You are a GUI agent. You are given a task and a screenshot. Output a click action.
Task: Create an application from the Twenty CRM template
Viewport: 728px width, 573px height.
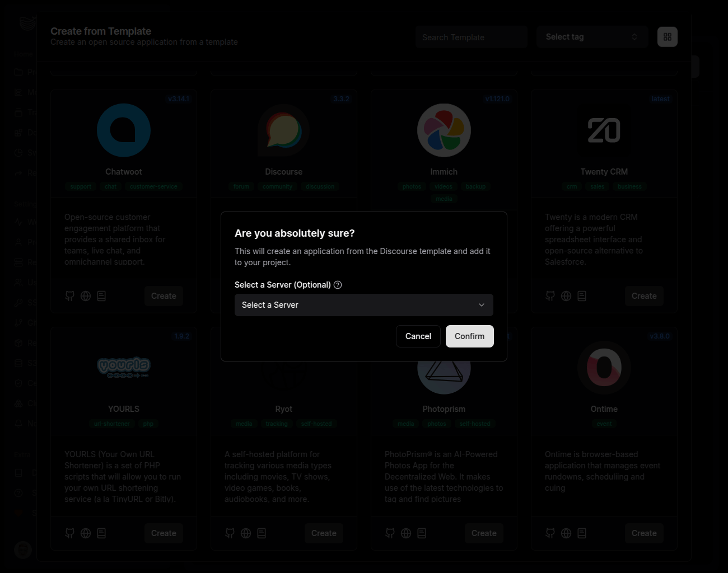click(644, 296)
